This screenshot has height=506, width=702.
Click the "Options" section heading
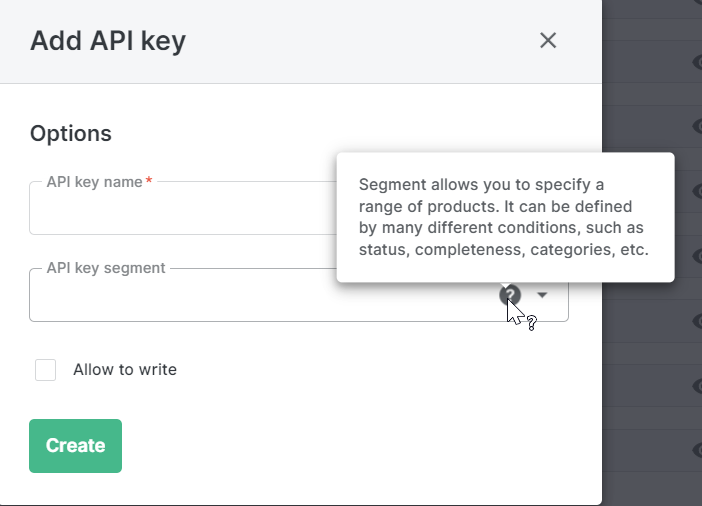click(71, 133)
